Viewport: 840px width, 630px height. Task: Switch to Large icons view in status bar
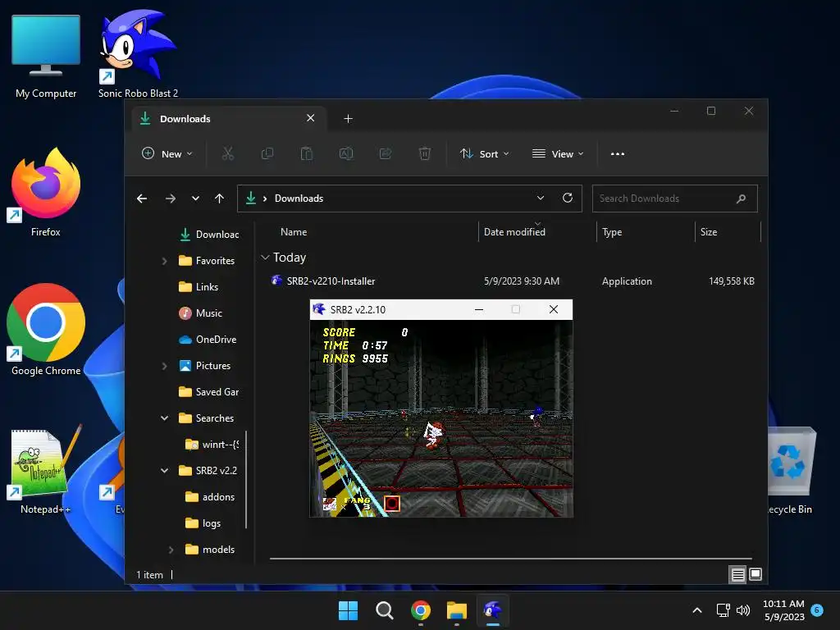756,574
